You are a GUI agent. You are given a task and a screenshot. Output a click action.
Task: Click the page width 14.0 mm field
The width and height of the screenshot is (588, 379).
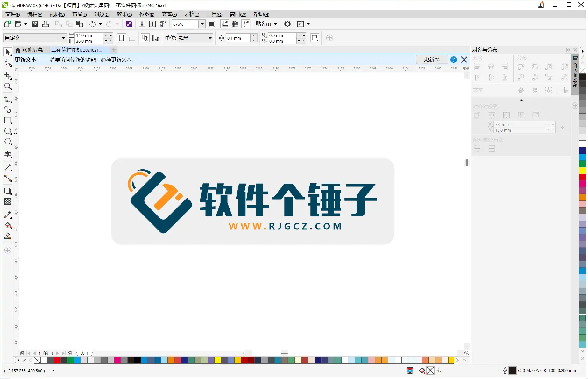click(89, 35)
